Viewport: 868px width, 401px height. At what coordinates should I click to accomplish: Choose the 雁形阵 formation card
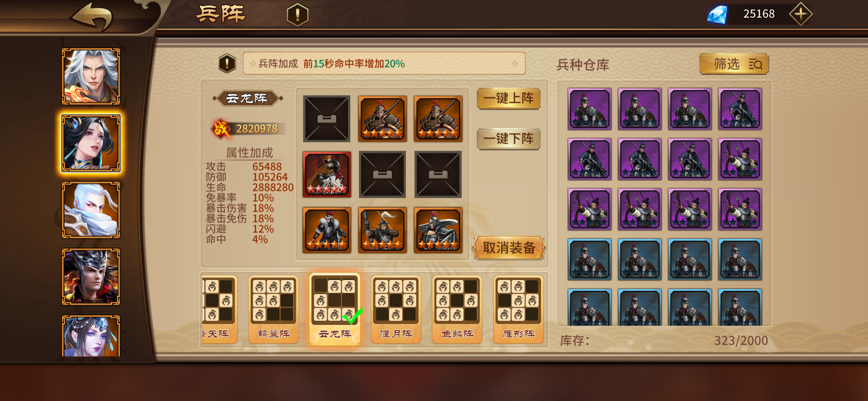click(518, 309)
